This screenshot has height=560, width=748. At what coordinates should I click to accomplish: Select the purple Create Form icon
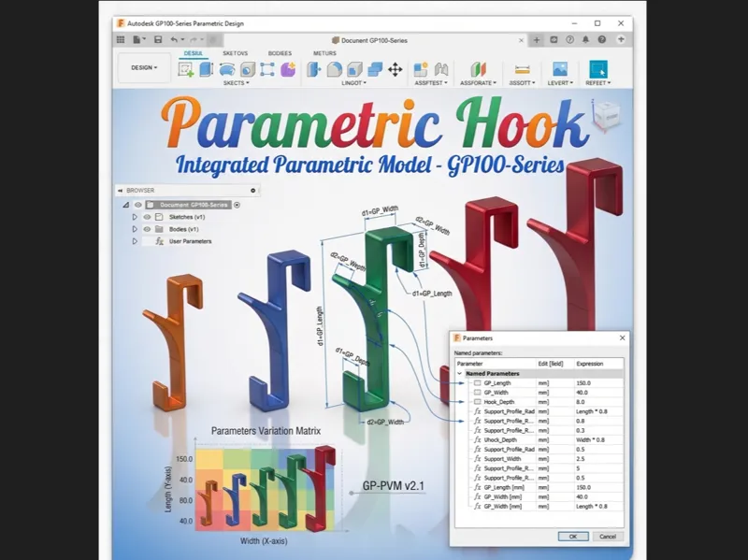click(288, 69)
